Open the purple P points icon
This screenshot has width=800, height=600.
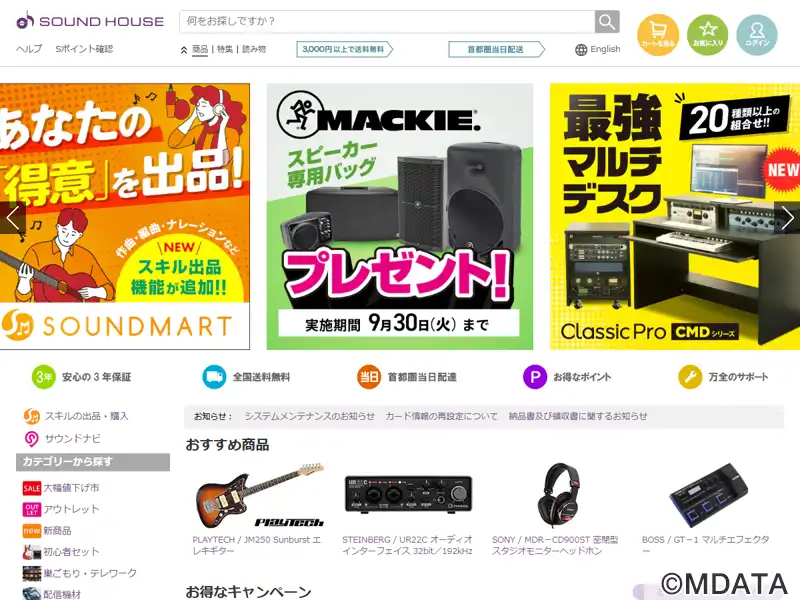point(535,377)
